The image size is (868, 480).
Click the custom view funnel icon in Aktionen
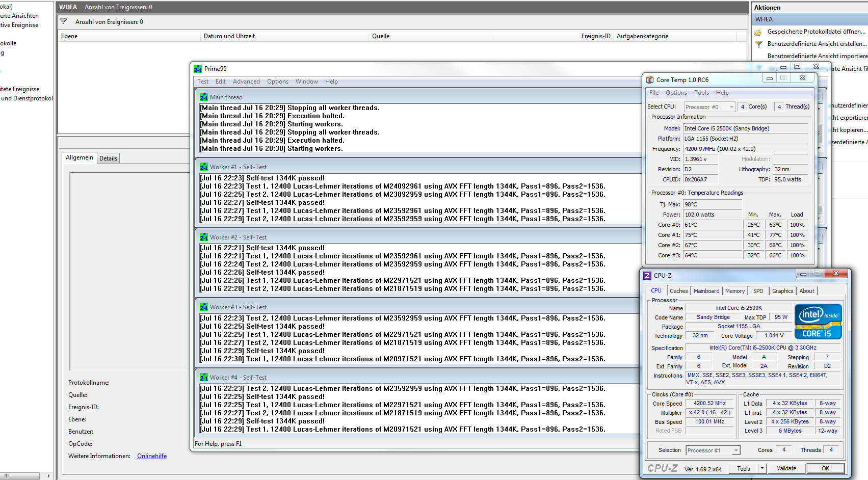point(758,44)
